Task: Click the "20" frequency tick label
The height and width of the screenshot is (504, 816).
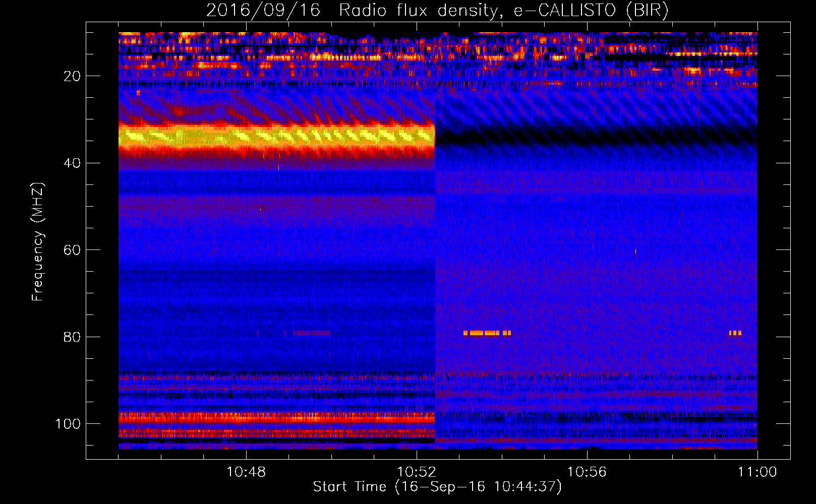Action: click(72, 76)
